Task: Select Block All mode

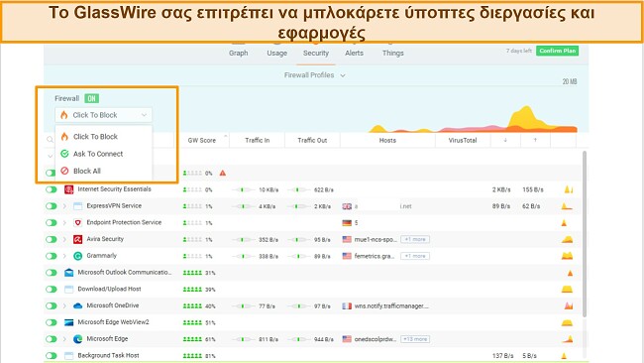Action: pyautogui.click(x=86, y=171)
